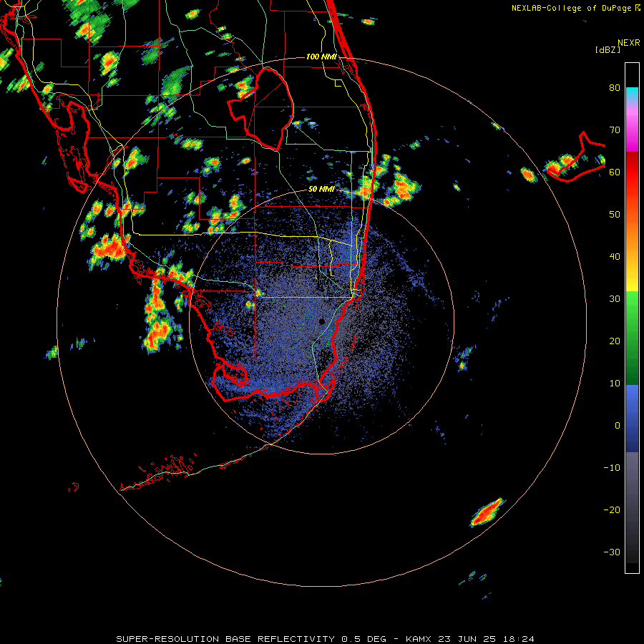Click the 60 tick label on the dBZ scale
The width and height of the screenshot is (644, 644).
[615, 172]
